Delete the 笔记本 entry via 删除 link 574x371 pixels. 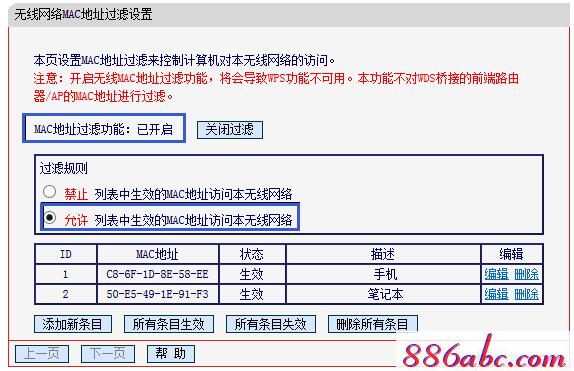point(526,294)
